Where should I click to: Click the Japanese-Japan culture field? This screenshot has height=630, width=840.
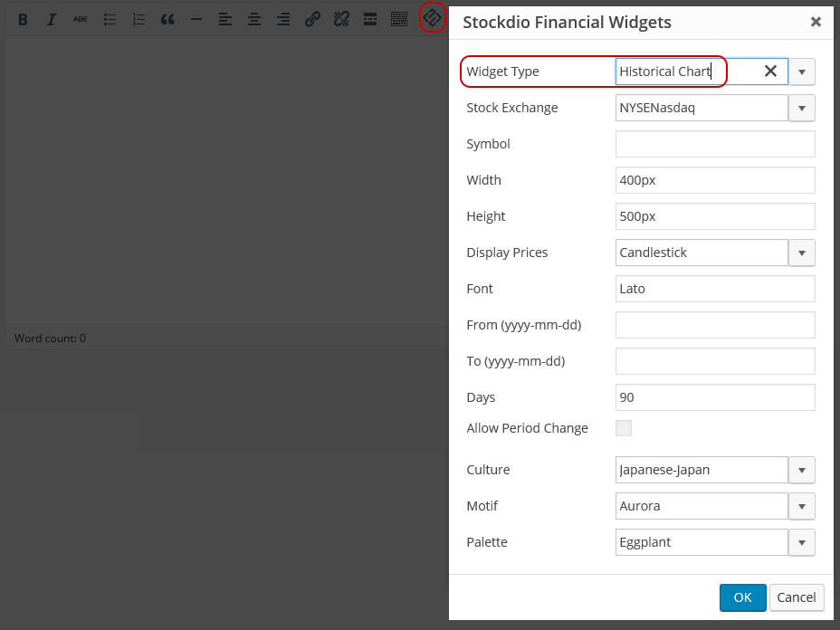(x=702, y=470)
